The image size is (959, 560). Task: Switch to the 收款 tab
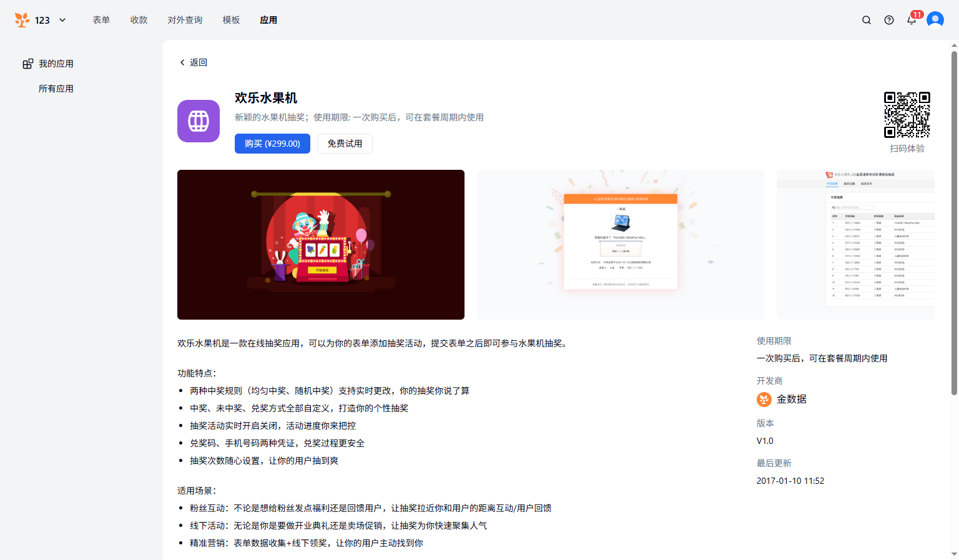click(139, 20)
